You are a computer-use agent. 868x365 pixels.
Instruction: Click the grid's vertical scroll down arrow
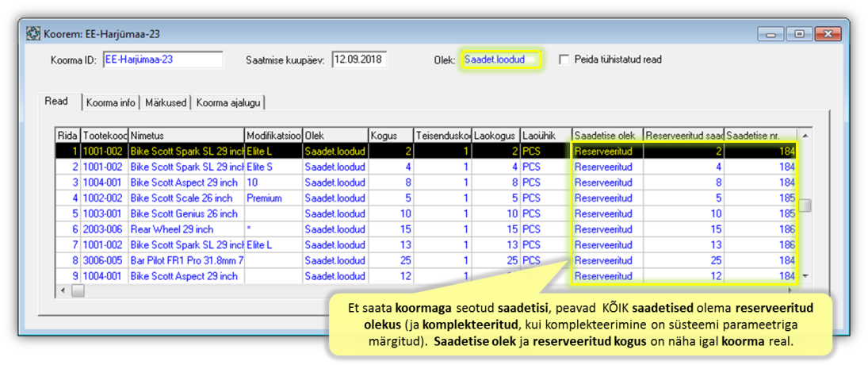tap(805, 275)
